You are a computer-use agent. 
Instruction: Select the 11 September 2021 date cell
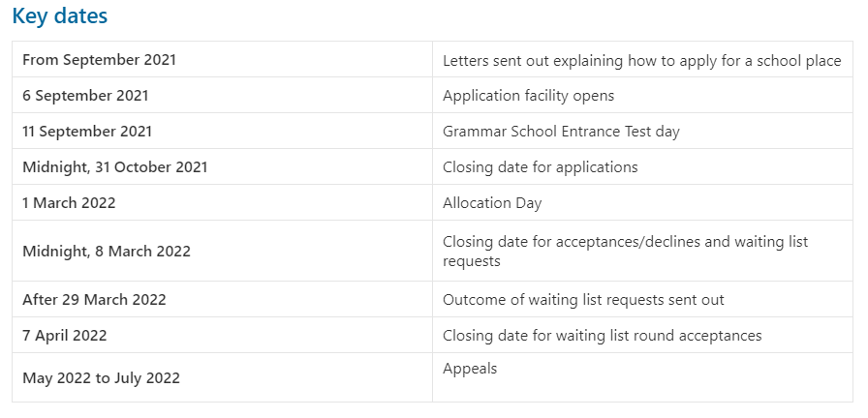coord(222,131)
